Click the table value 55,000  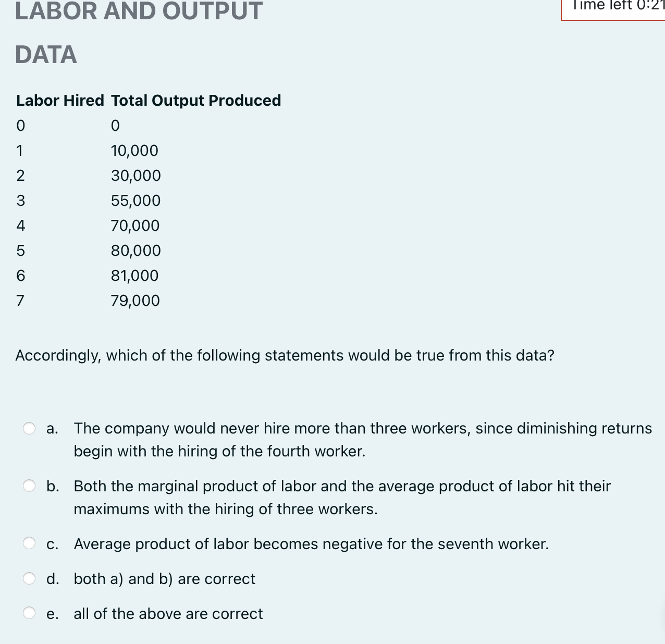click(x=136, y=201)
